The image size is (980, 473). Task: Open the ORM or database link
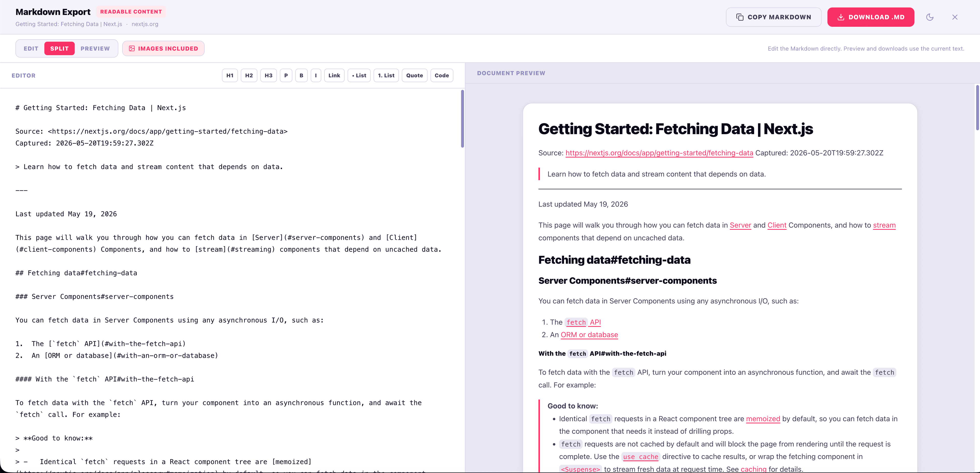[589, 335]
